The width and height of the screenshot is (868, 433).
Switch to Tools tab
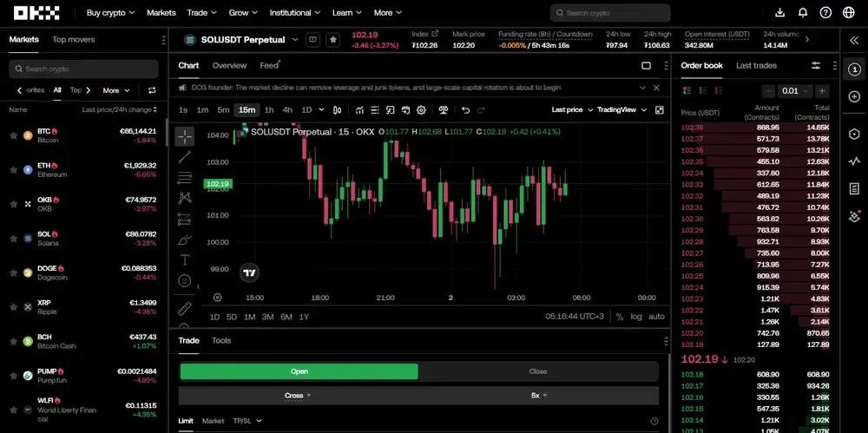coord(221,340)
